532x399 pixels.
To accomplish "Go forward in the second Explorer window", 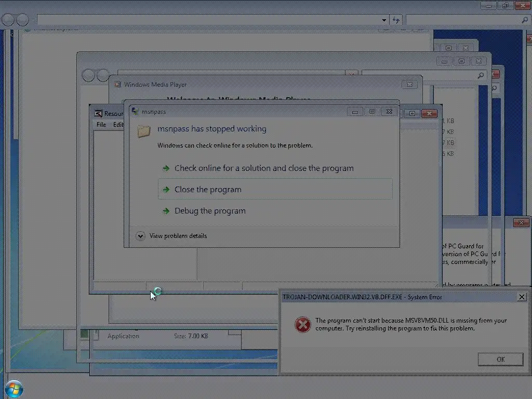I will (x=103, y=75).
